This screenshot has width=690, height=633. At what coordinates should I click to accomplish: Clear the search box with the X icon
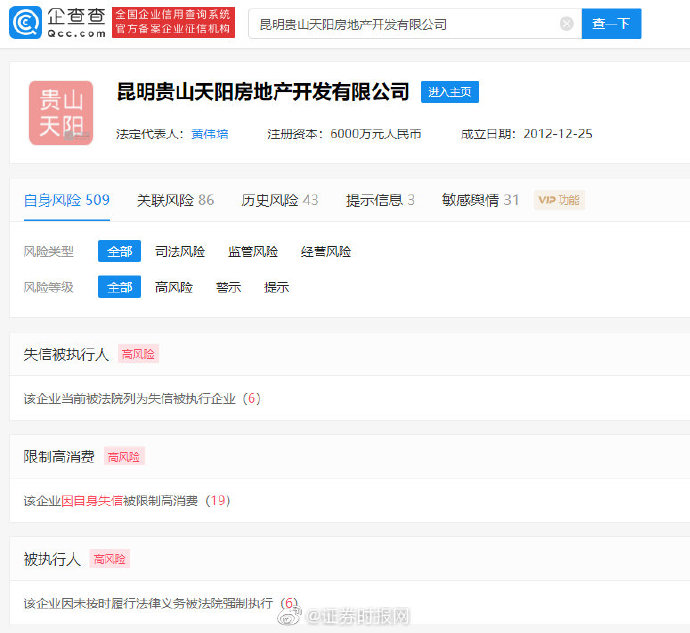tap(566, 24)
